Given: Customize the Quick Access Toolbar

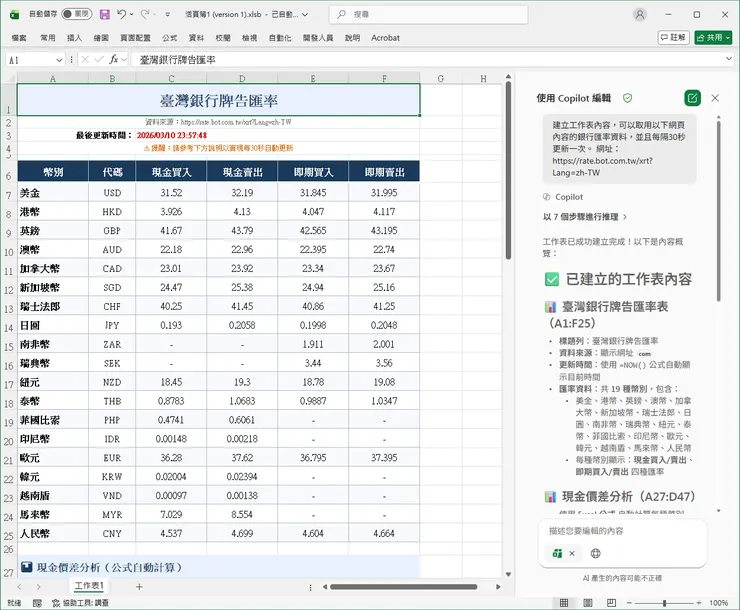Looking at the screenshot, I should point(168,15).
